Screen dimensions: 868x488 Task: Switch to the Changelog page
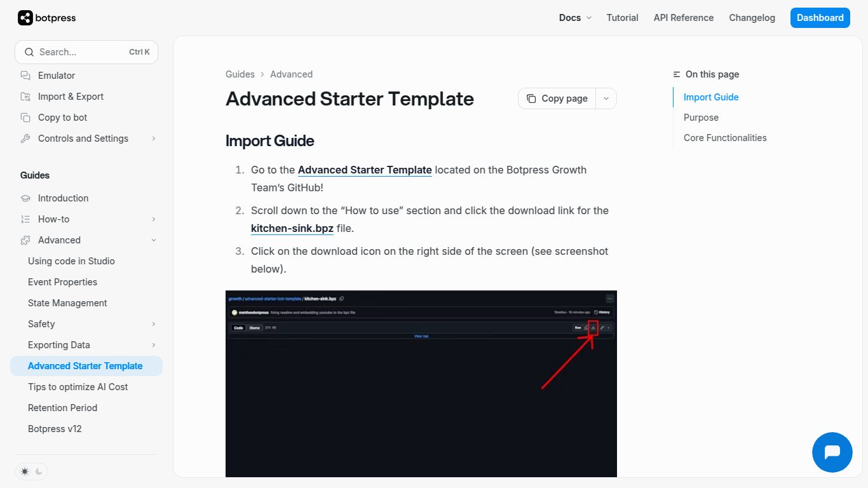[x=752, y=18]
